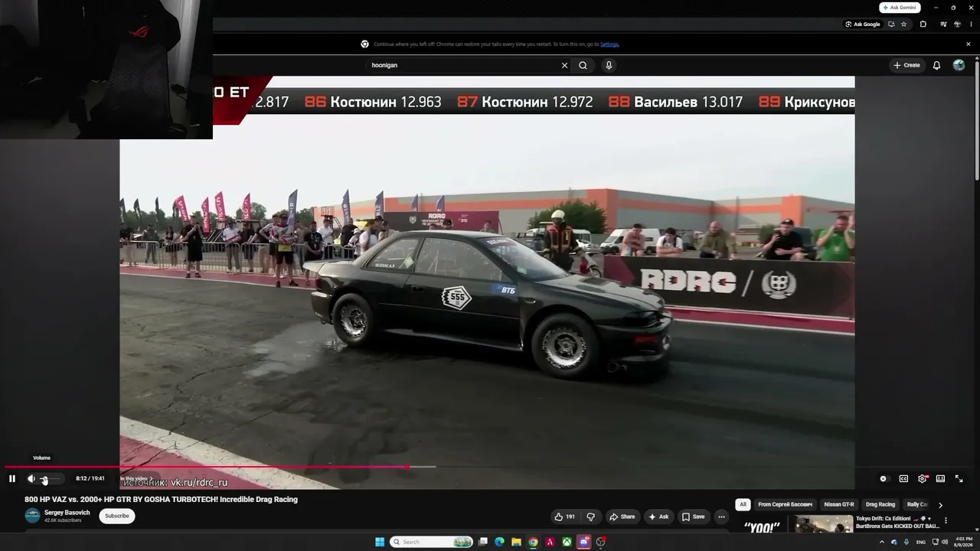
Task: Bookmark this page with the star
Action: 903,24
